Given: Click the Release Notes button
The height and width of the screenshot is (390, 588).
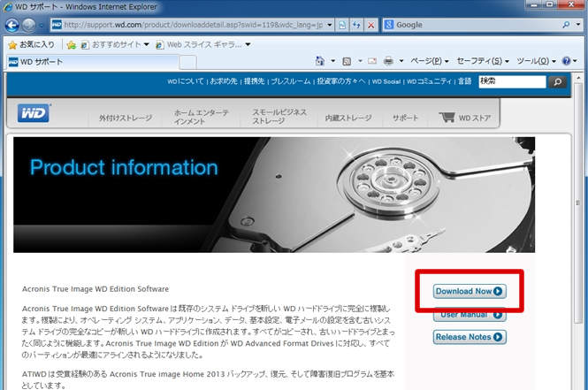Looking at the screenshot, I should click(470, 337).
